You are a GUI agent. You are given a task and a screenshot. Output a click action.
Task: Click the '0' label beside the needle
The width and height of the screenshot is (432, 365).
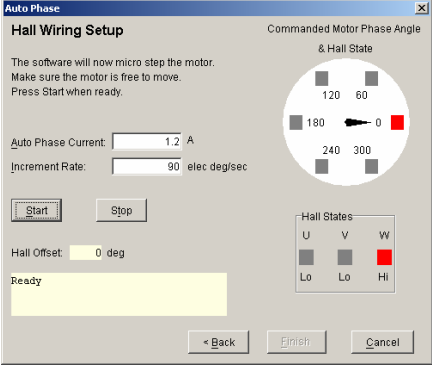tap(378, 123)
